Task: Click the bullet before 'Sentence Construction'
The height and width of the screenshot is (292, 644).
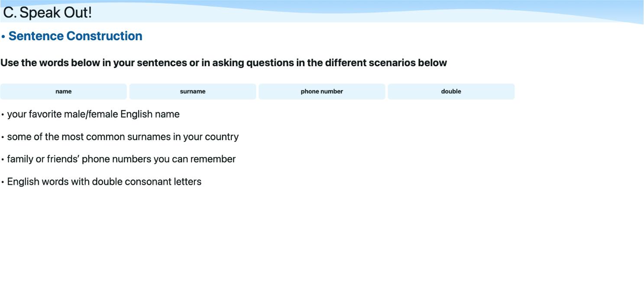Action: (3, 37)
